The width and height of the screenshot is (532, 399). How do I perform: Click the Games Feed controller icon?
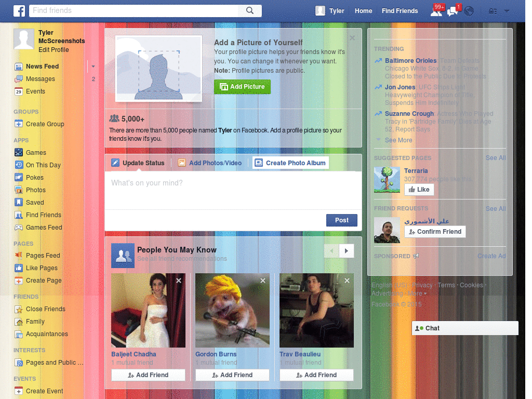pyautogui.click(x=19, y=228)
